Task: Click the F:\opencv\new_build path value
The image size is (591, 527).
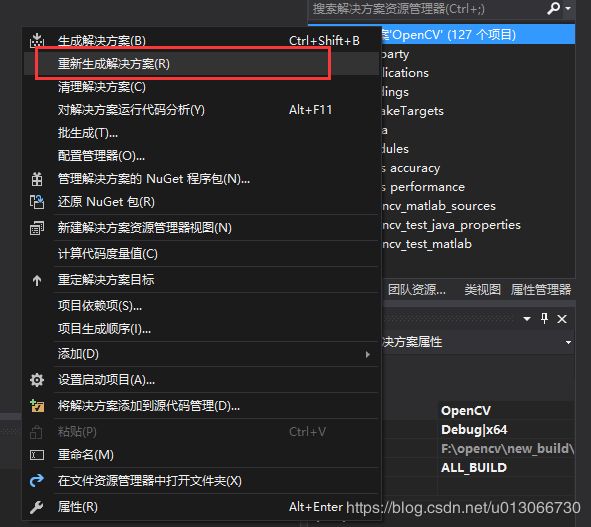Action: pos(507,449)
